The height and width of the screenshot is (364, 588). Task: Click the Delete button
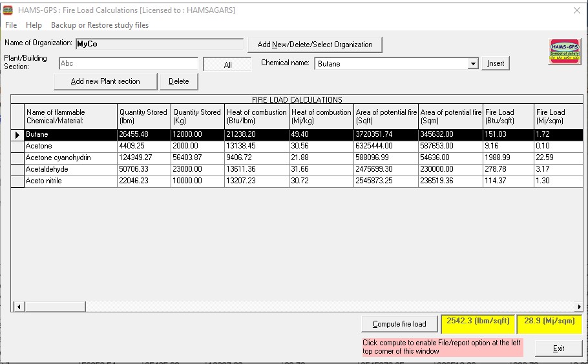[x=179, y=81]
